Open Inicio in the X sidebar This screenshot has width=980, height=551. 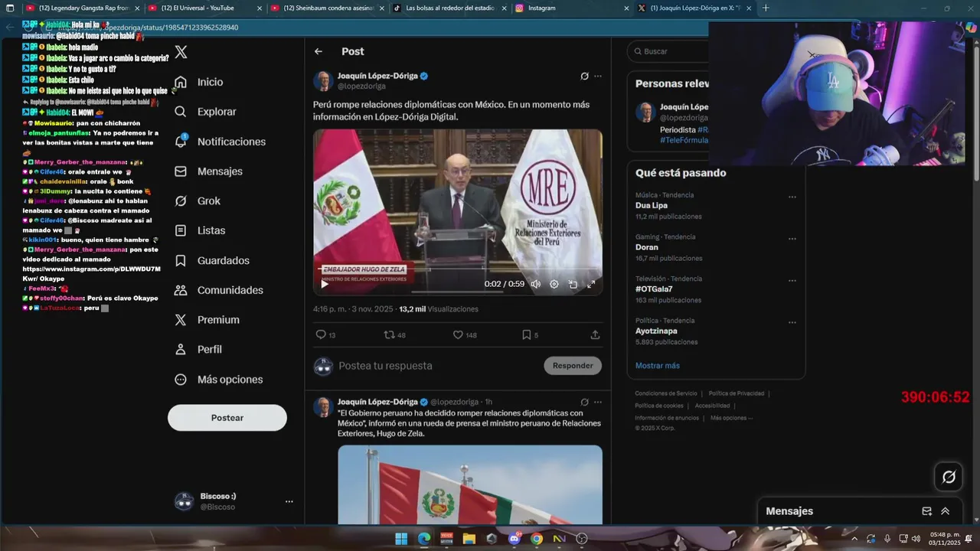[x=199, y=82]
